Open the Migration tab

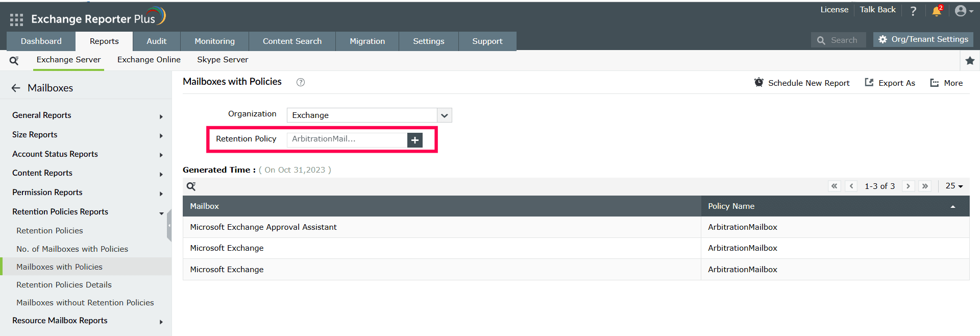[367, 41]
